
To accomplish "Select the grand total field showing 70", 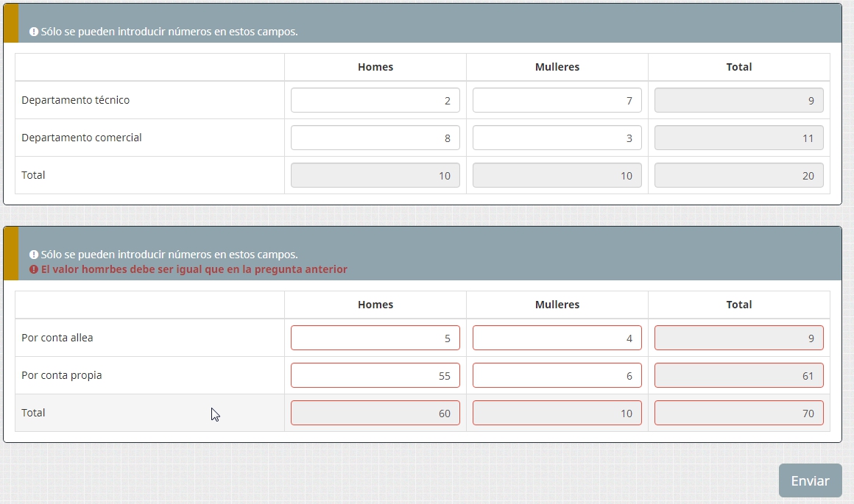I will [738, 413].
